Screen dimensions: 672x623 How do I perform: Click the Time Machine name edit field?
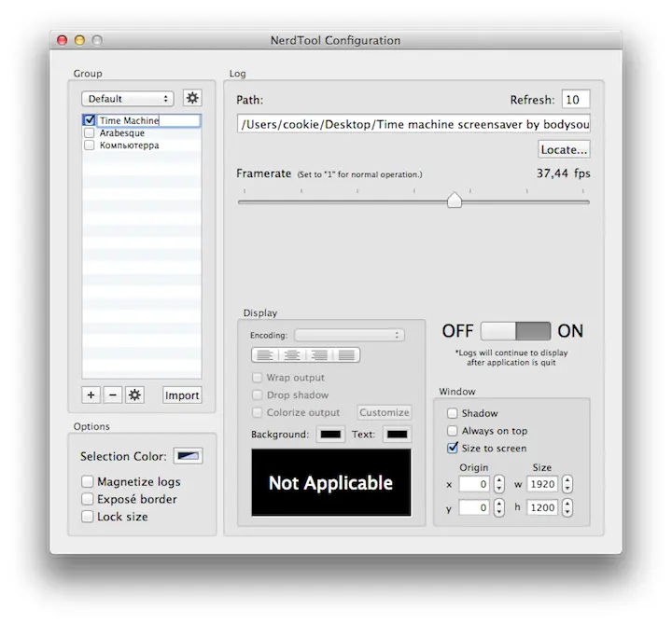tap(149, 120)
